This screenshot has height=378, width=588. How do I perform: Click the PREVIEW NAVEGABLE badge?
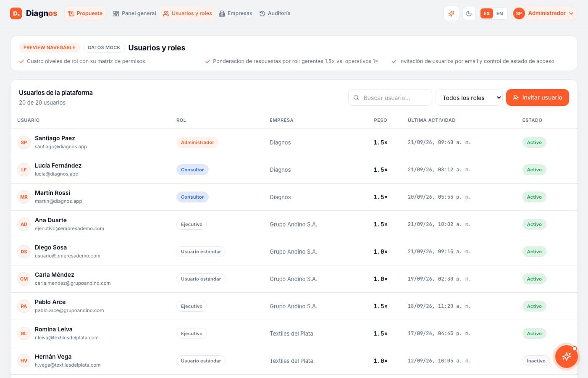click(x=49, y=47)
